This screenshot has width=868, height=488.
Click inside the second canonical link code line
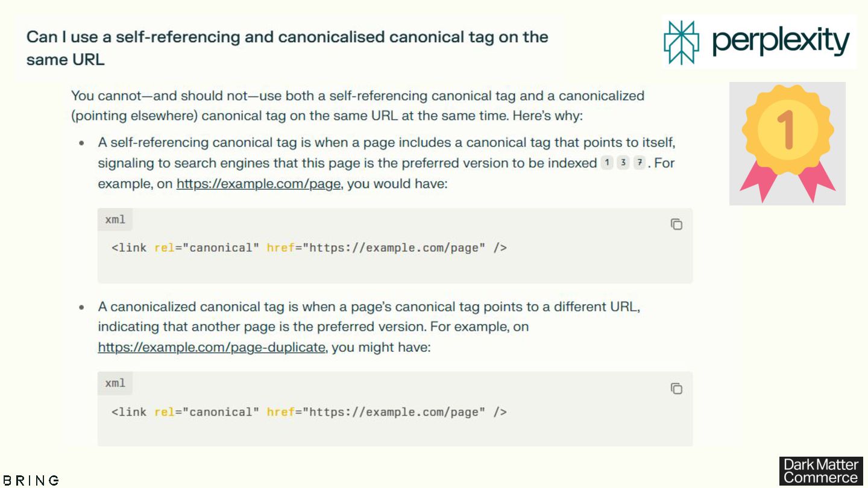pyautogui.click(x=309, y=412)
